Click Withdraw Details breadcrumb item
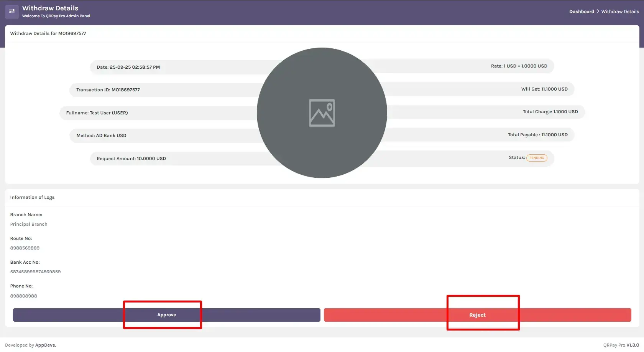 tap(620, 12)
